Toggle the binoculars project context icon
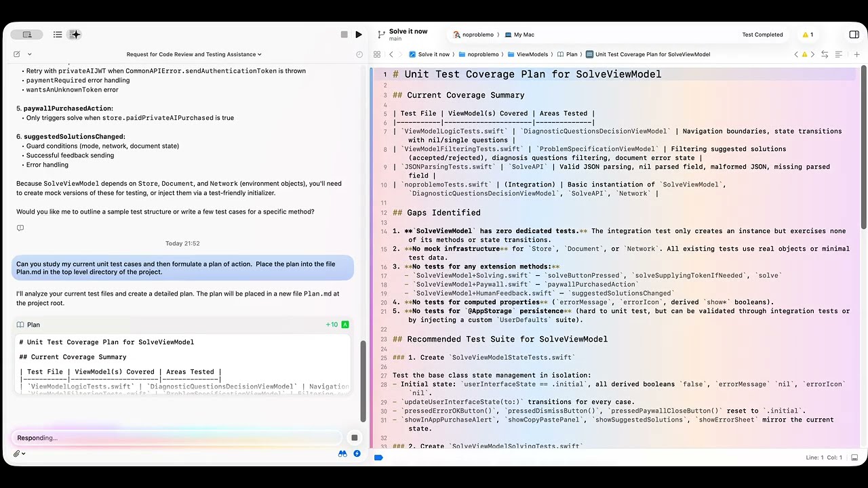Image resolution: width=868 pixels, height=488 pixels. (x=342, y=454)
